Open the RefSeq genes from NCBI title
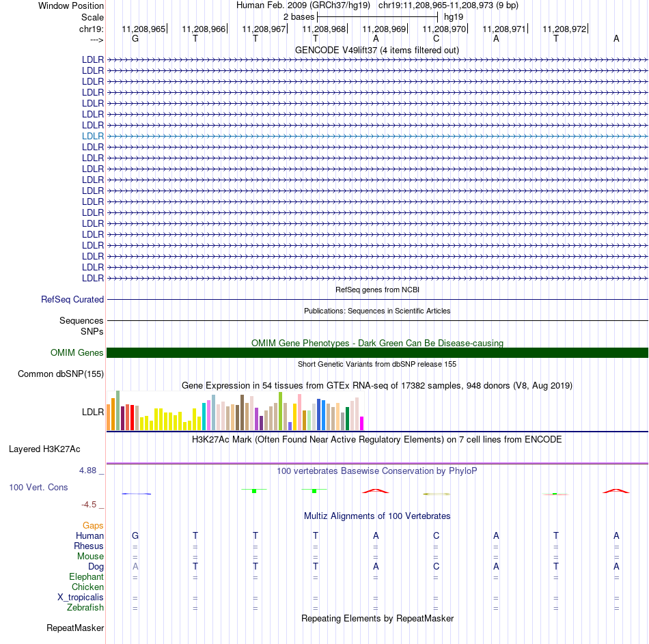 [377, 290]
